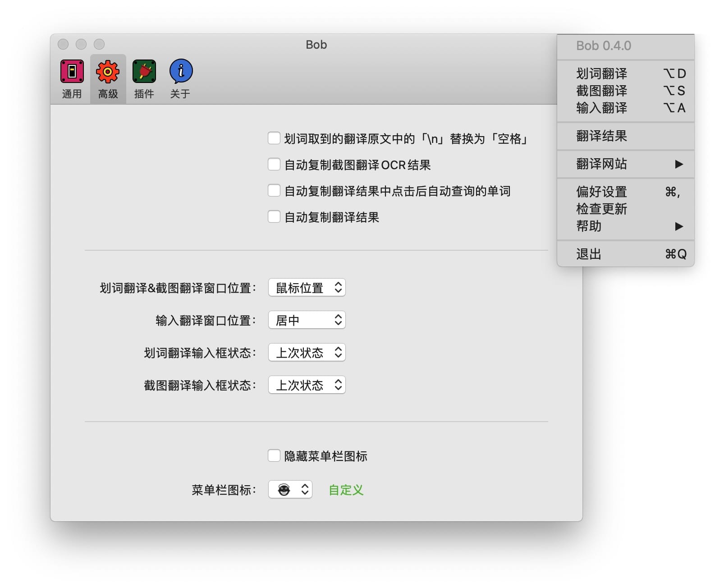Screen dimensions: 715x588
Task: Select 退出 to quit Bob
Action: point(589,254)
